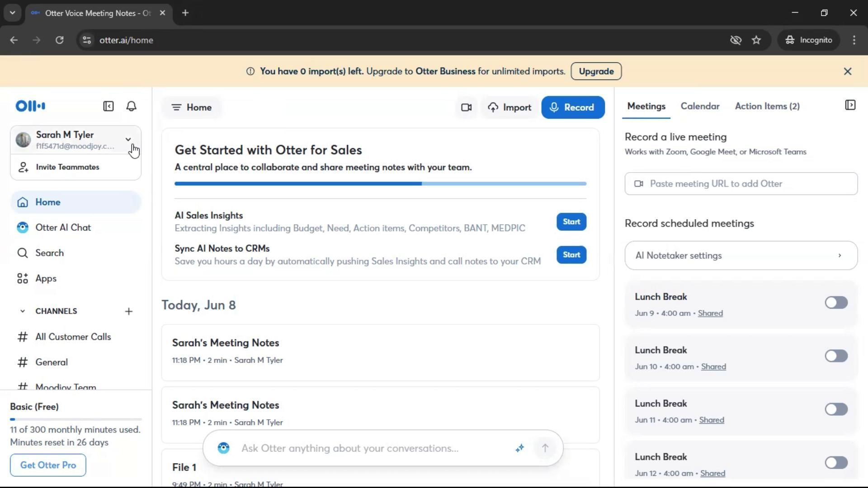Click the video camera icon beside Import
This screenshot has height=488, width=868.
click(466, 108)
